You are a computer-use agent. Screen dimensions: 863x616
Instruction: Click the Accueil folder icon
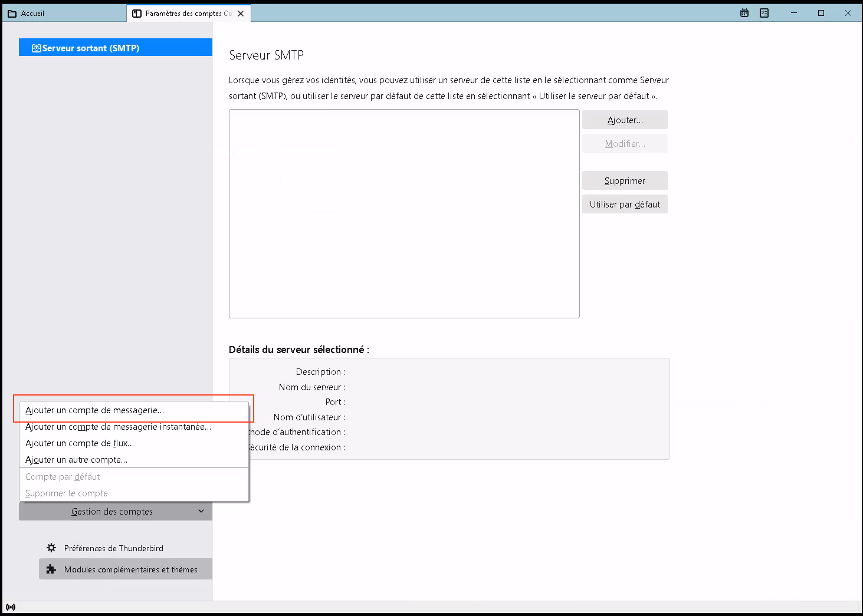coord(12,14)
